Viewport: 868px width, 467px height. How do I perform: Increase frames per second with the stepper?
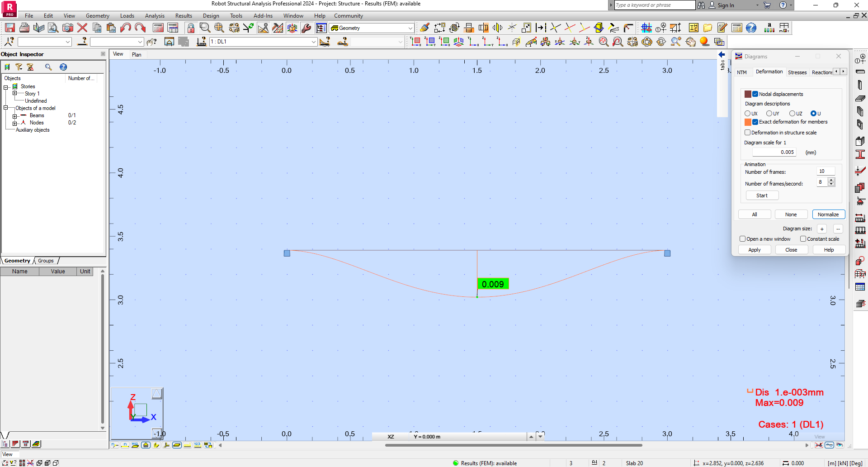[831, 180]
